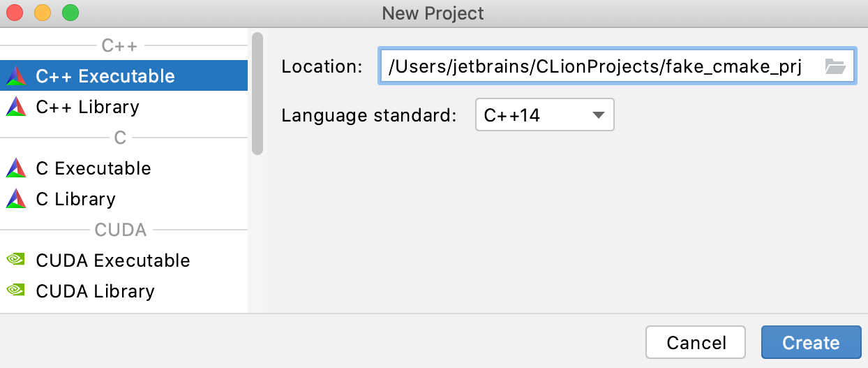The width and height of the screenshot is (868, 368).
Task: Click the Cancel button
Action: point(696,343)
